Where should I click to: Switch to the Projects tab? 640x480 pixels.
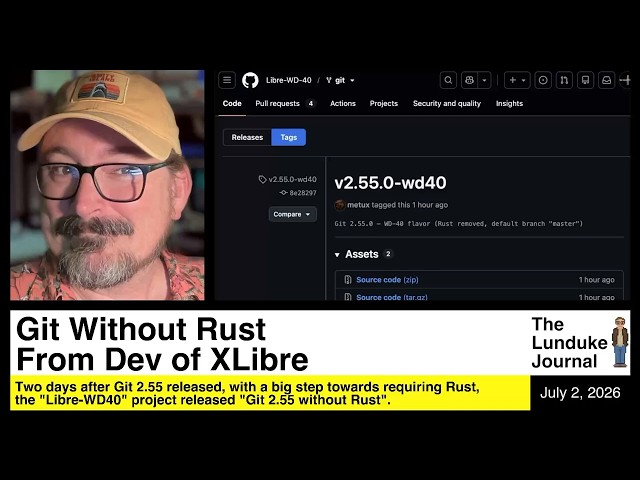[384, 104]
